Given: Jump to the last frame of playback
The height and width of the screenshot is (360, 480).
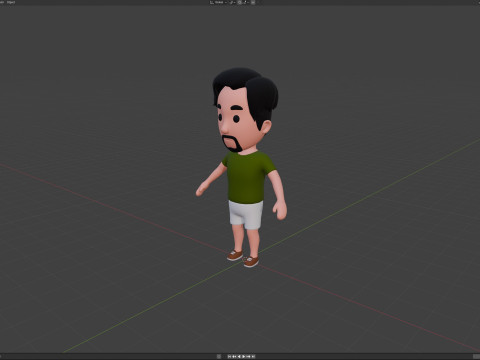Looking at the screenshot, I should point(253,357).
